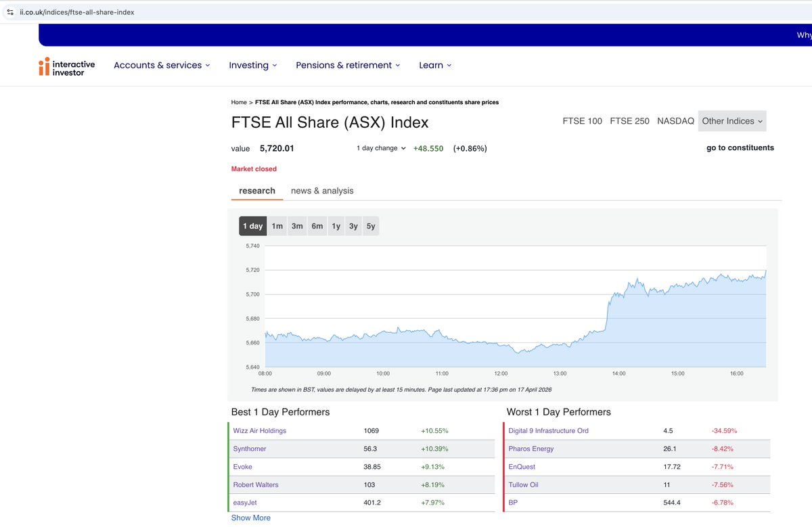Open the Accounts & services menu

click(162, 66)
